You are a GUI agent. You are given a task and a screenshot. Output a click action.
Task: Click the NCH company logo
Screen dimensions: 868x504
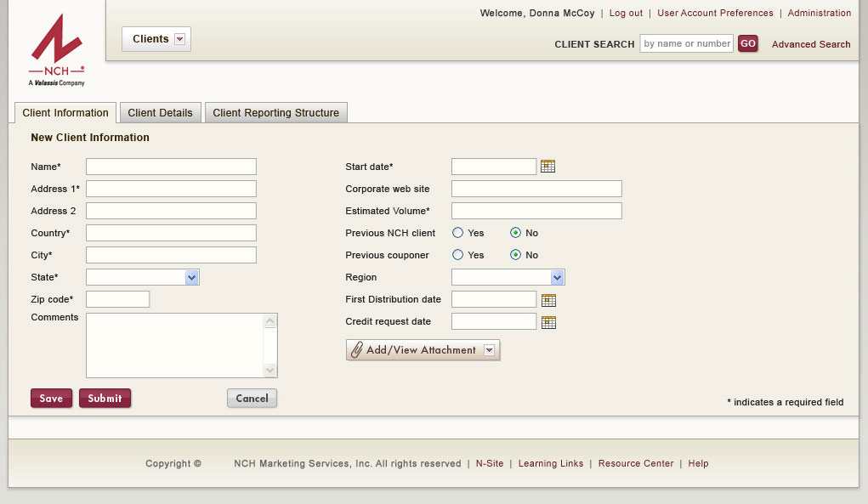[x=57, y=49]
